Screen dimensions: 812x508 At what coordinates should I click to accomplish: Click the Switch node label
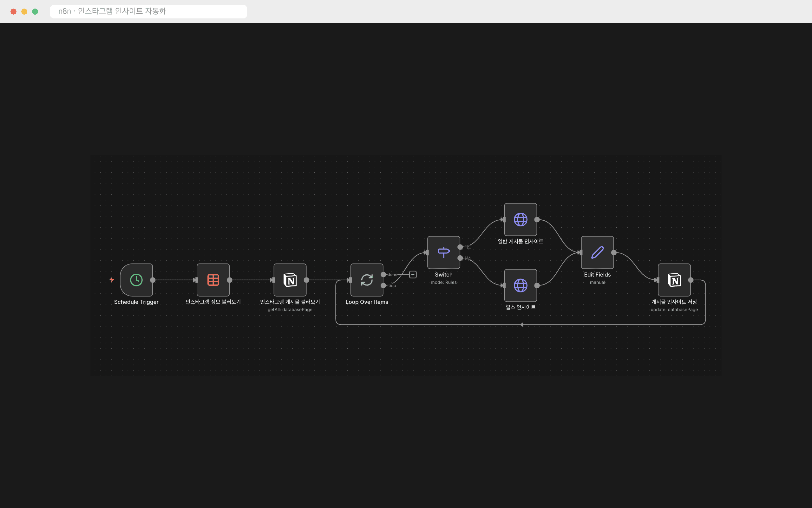[443, 275]
